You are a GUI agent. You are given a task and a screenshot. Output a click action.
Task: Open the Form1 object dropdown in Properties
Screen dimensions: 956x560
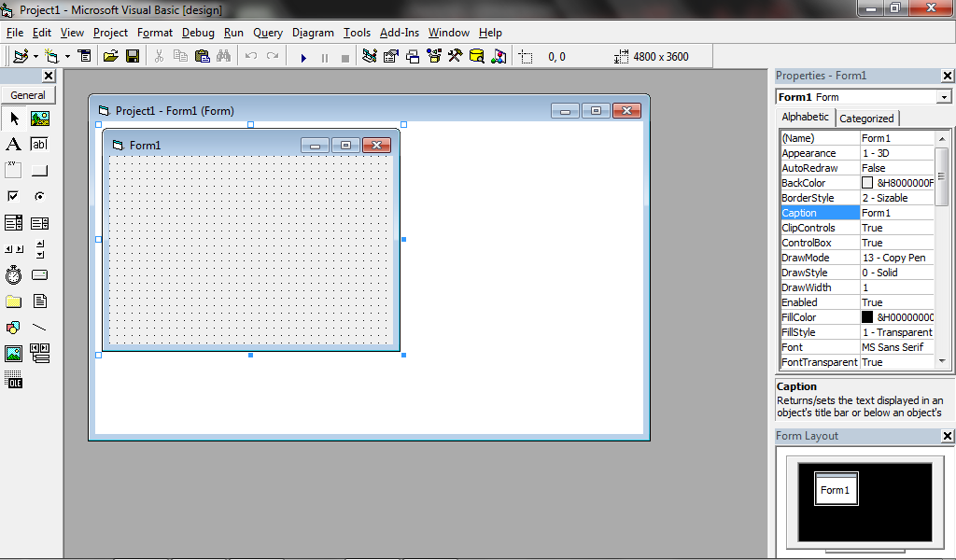(944, 97)
